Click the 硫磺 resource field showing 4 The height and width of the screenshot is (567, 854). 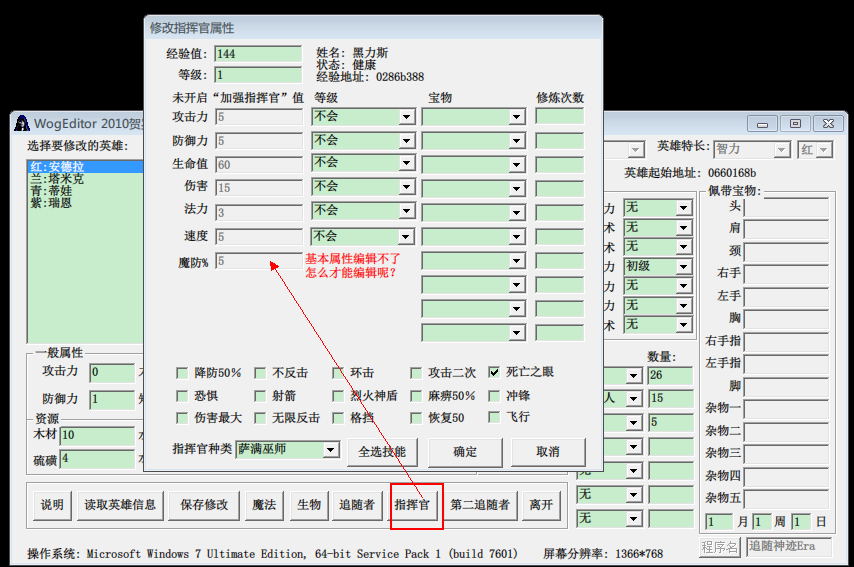pyautogui.click(x=97, y=459)
